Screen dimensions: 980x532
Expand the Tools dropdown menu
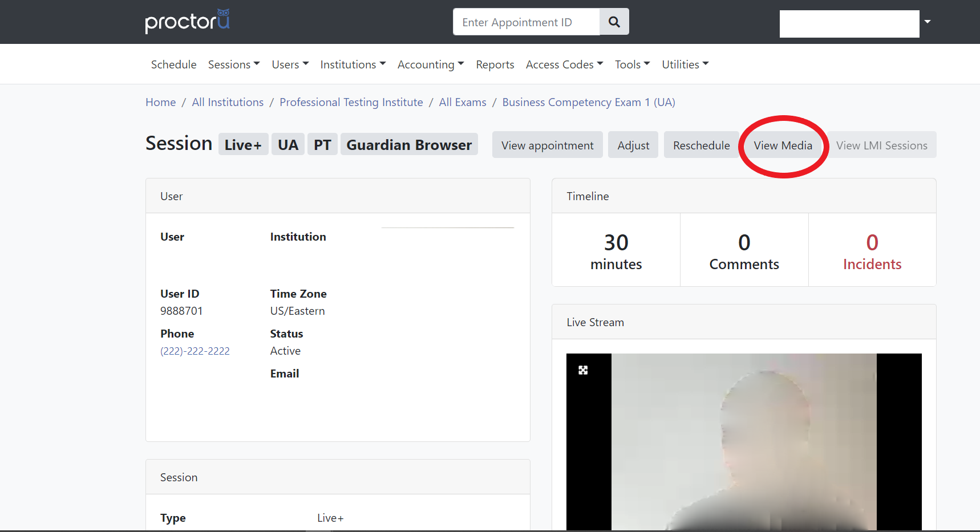coord(633,64)
